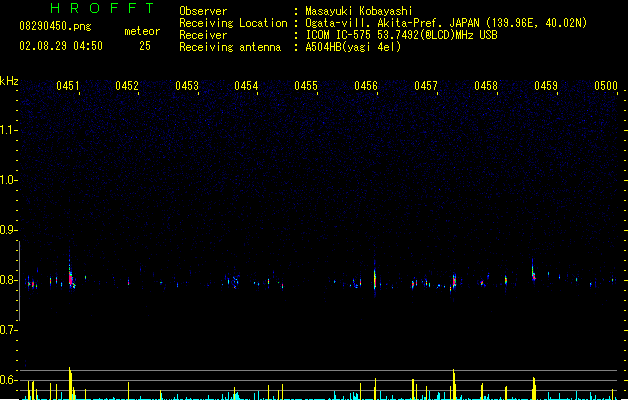Viewport: 629px width, 400px height.
Task: Click the Observer label
Action: click(203, 11)
